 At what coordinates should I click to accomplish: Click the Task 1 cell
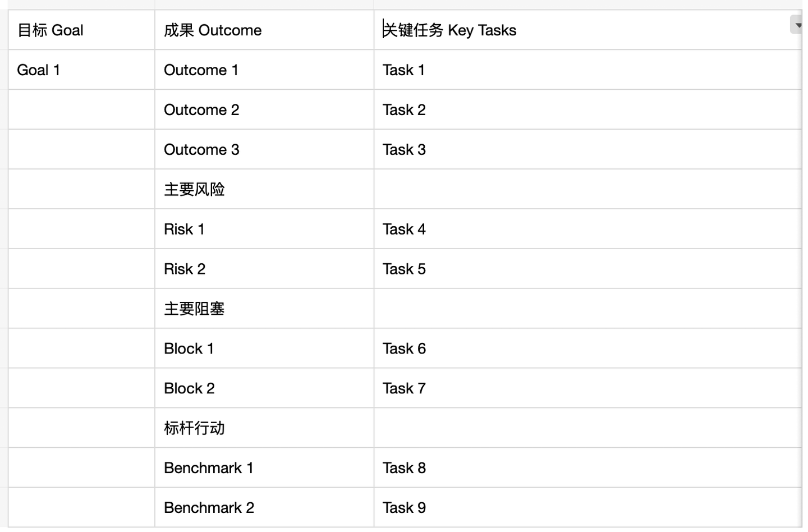click(x=587, y=70)
